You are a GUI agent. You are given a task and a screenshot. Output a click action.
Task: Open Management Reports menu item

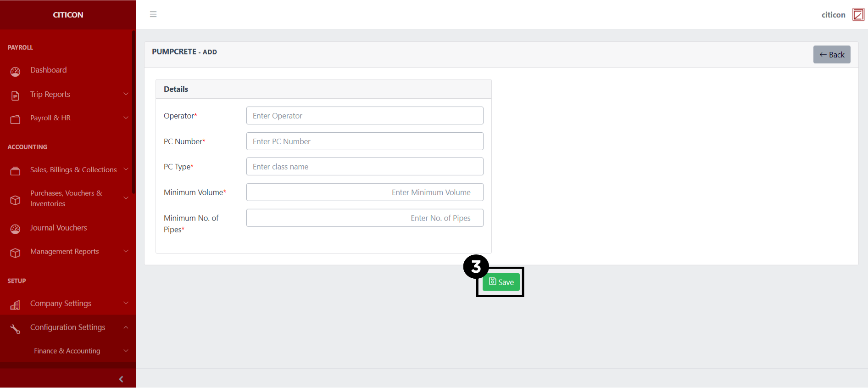tap(65, 252)
